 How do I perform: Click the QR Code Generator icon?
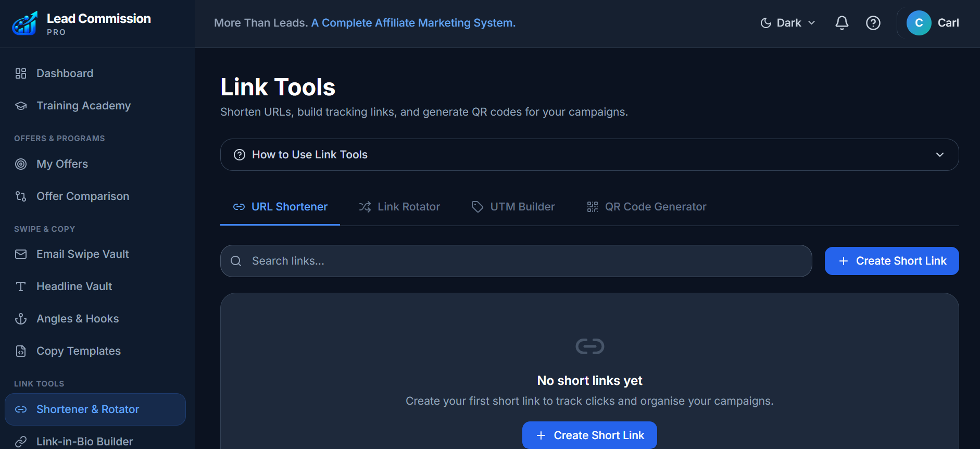[593, 207]
